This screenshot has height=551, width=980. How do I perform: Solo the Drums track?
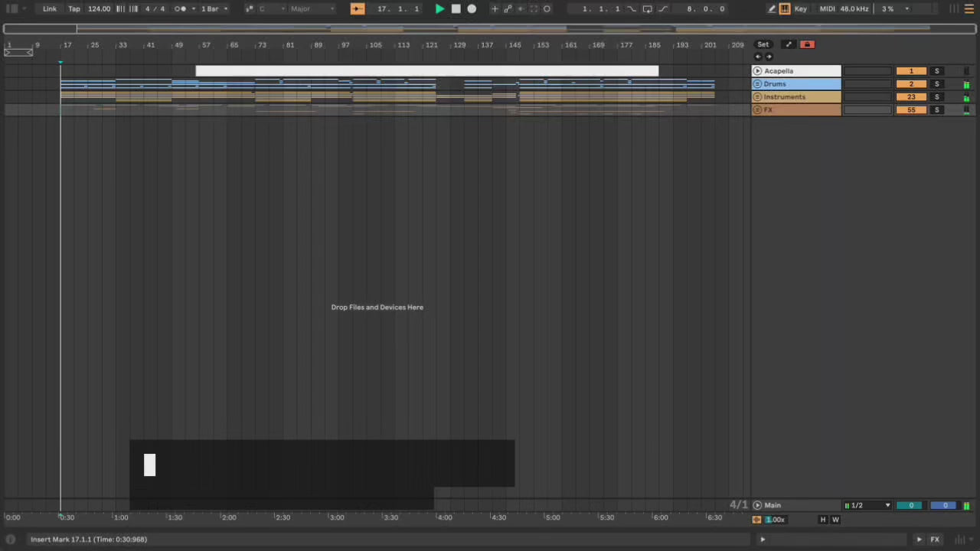click(x=936, y=84)
